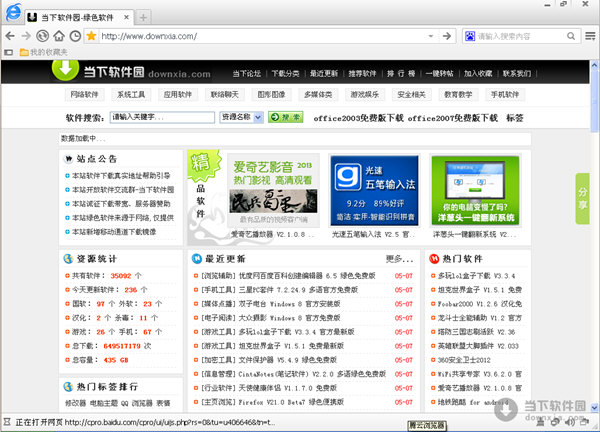Image resolution: width=600 pixels, height=432 pixels.
Task: Click the stop loading button in toolbar
Action: coord(42,37)
